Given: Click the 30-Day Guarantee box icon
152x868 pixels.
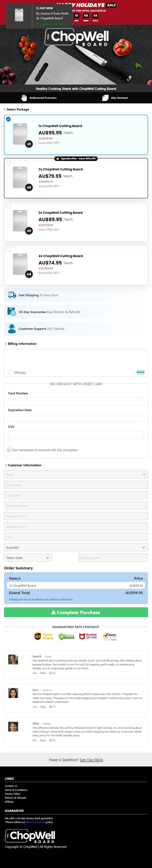Looking at the screenshot, I should tap(12, 312).
